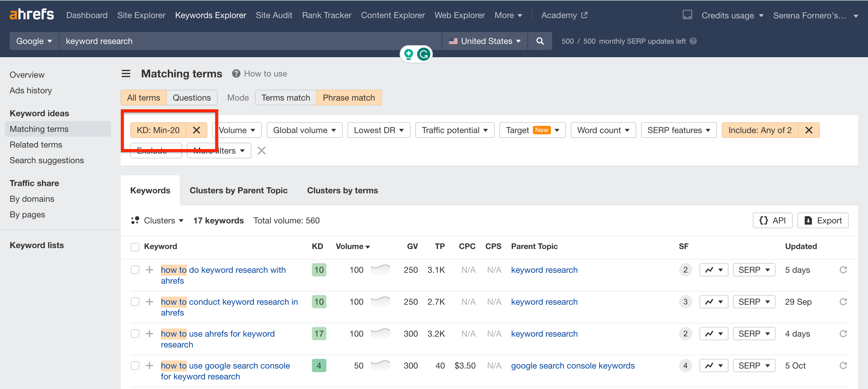
Task: Open the Lowest DR filter
Action: click(x=379, y=130)
